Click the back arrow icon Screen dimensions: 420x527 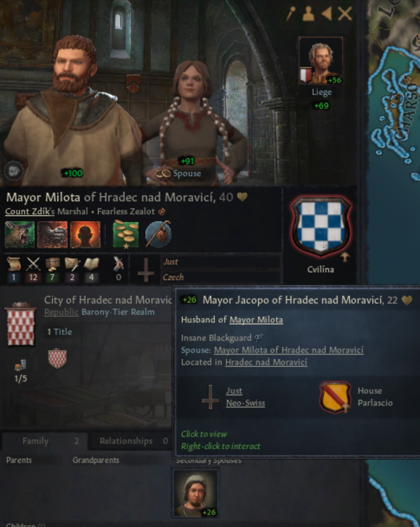(326, 14)
